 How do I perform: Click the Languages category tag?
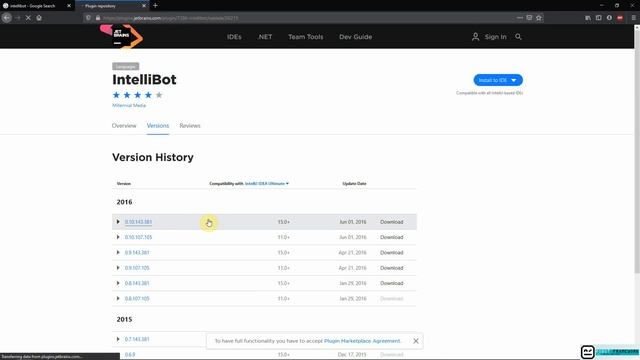pos(126,67)
